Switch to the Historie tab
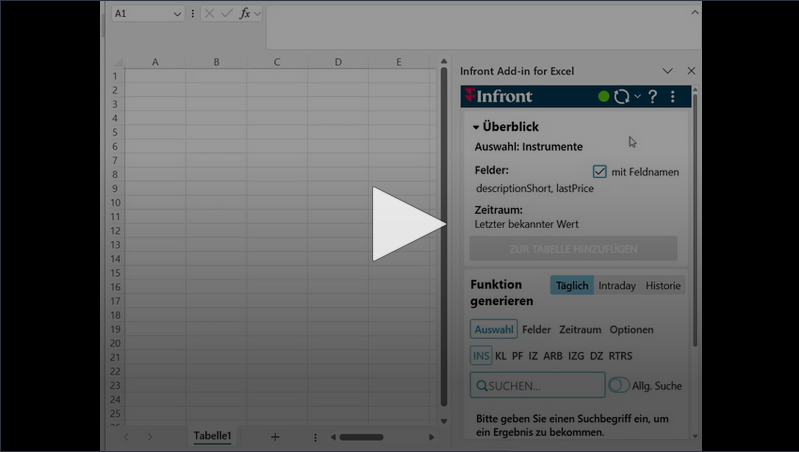The width and height of the screenshot is (799, 452). tap(663, 285)
